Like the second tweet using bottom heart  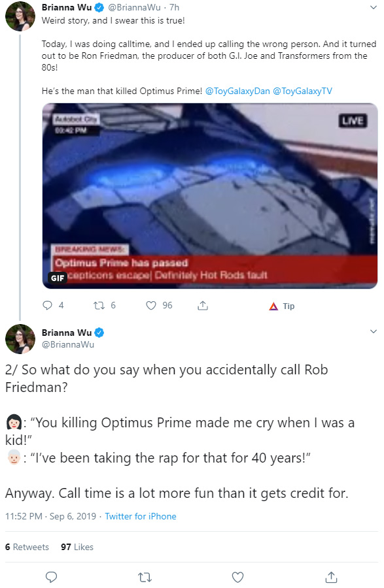[x=237, y=577]
